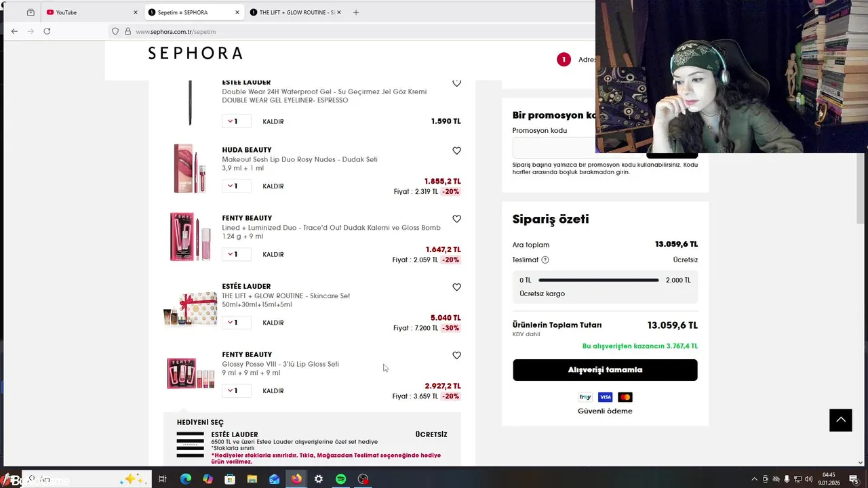Open Teslimat info question mark icon
The image size is (868, 488).
click(545, 260)
